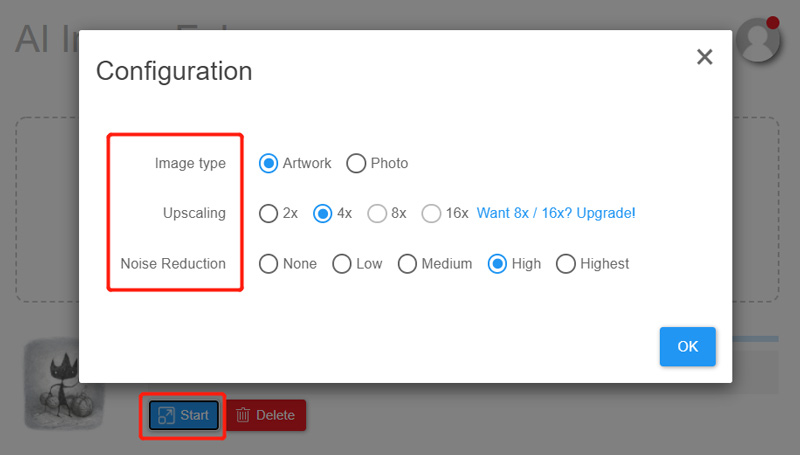The image size is (800, 455).
Task: Set noise reduction to None
Action: [x=268, y=264]
